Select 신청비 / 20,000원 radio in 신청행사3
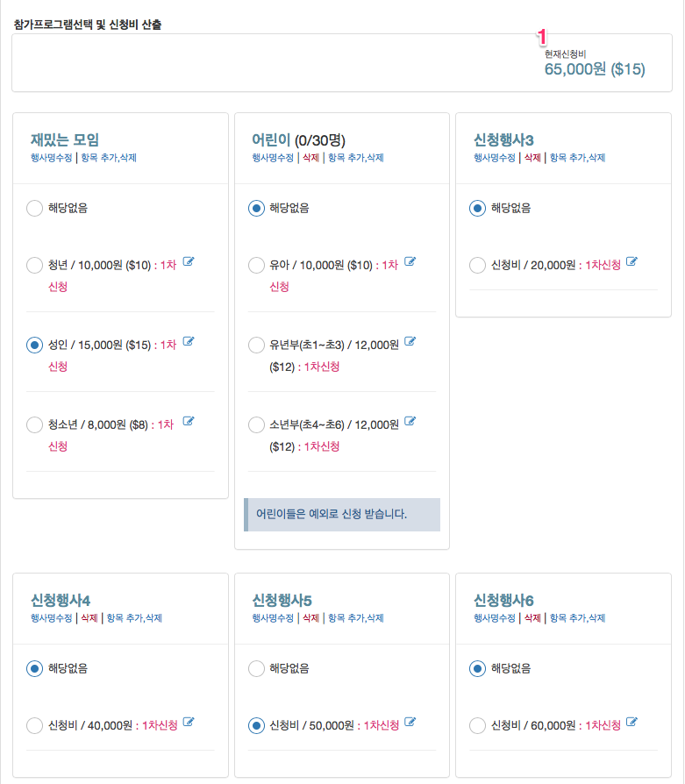The image size is (685, 784). (x=477, y=265)
